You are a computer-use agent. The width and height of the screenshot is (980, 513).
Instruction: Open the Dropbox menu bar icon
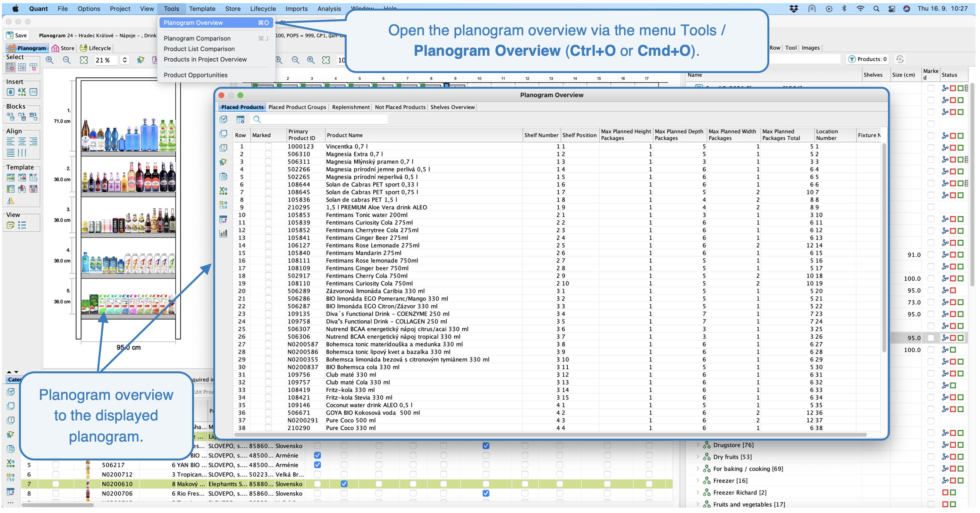[794, 8]
